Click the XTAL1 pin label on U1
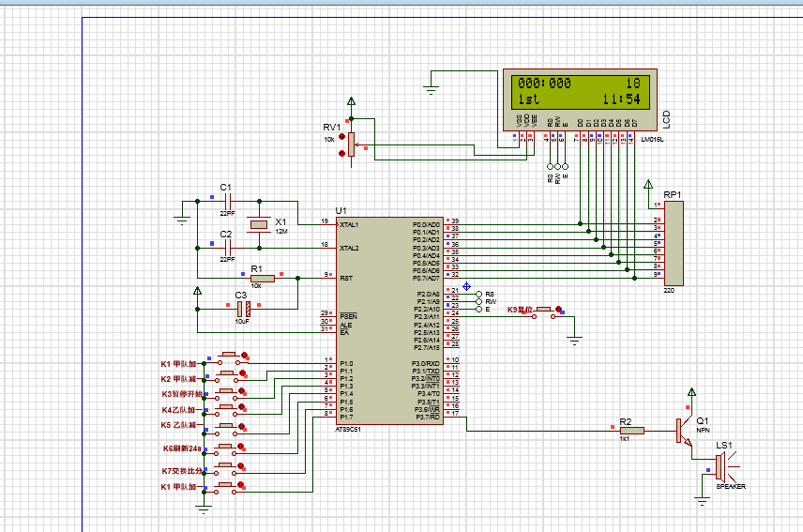 [349, 225]
